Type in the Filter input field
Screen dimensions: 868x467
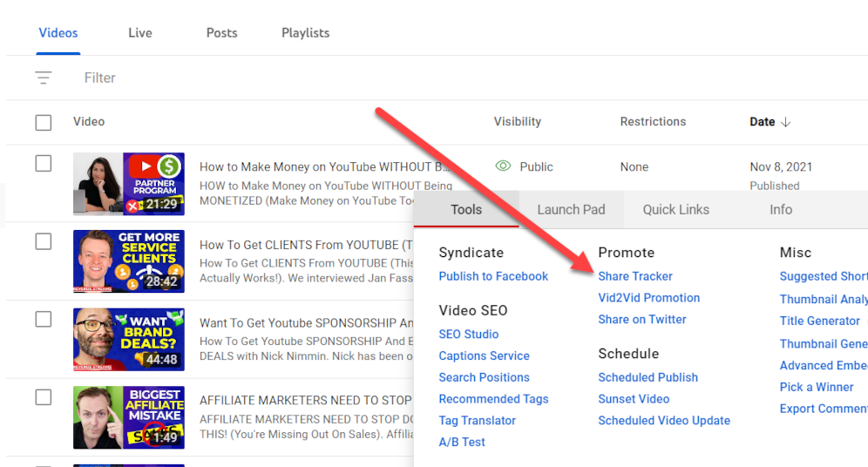point(261,78)
